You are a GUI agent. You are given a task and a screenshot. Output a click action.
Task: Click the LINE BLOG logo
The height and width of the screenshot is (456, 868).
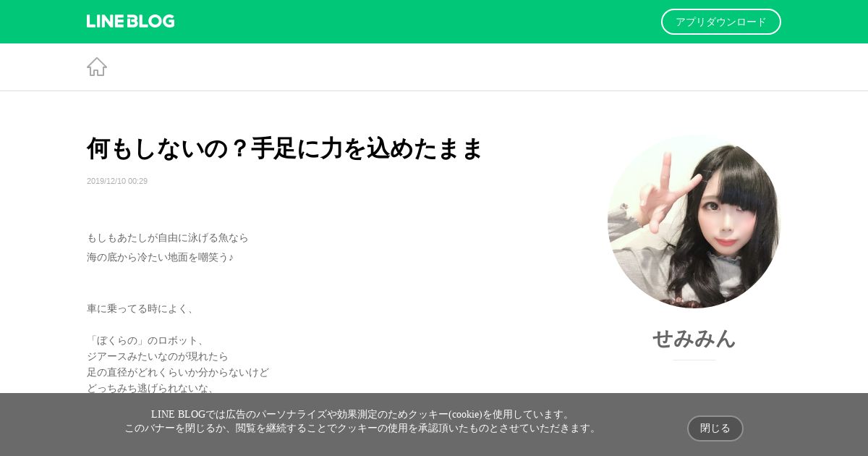pos(130,22)
